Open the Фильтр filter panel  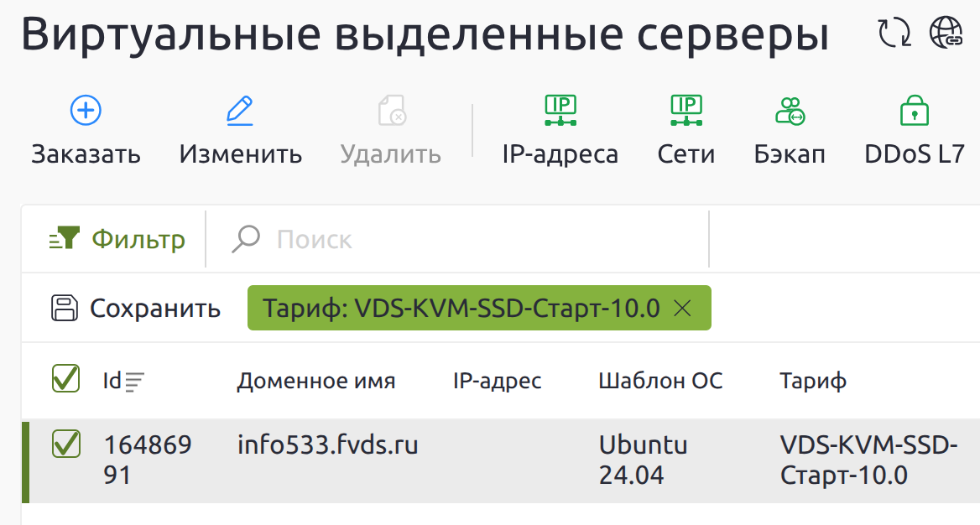click(x=117, y=240)
